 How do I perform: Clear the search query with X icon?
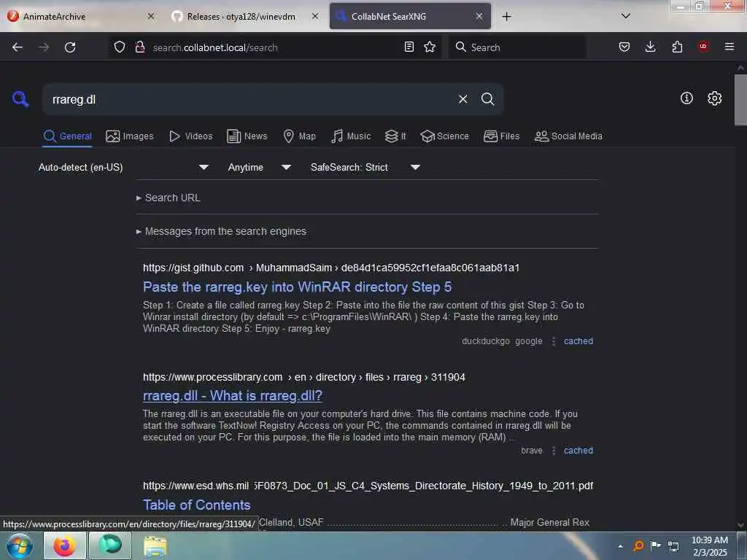[x=462, y=99]
